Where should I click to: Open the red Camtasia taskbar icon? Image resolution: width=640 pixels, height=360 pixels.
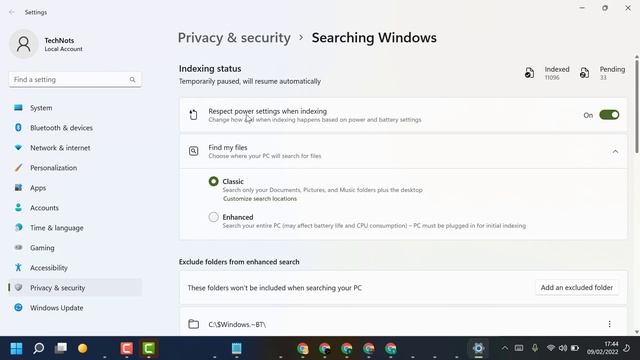[127, 348]
